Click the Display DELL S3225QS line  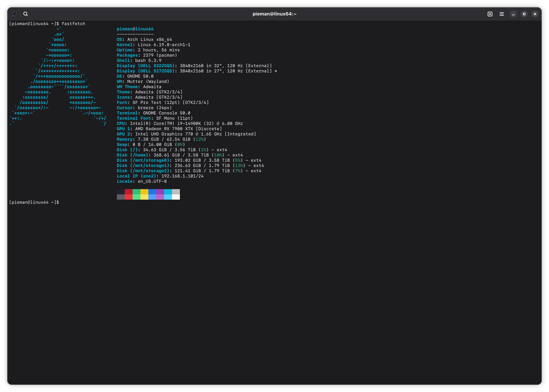click(x=194, y=66)
